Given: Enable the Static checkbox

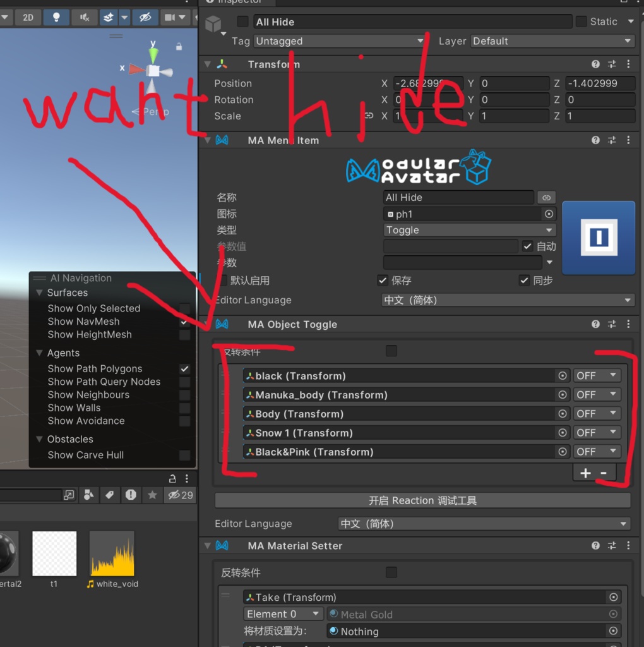Looking at the screenshot, I should [x=581, y=21].
